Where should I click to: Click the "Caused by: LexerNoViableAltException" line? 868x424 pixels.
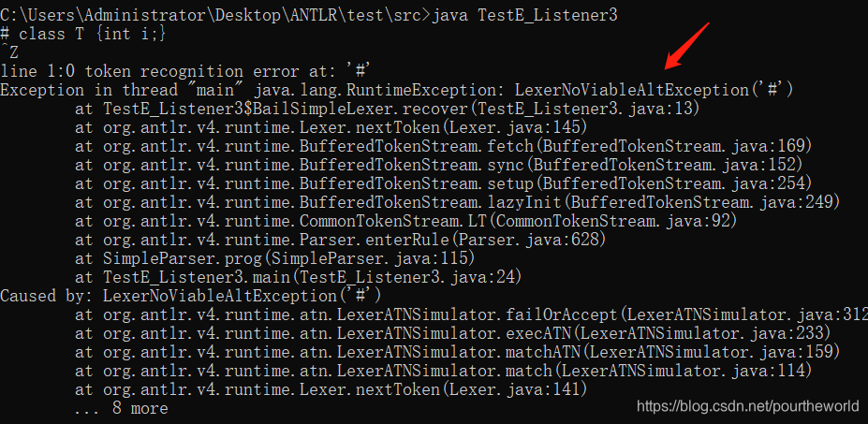click(x=191, y=296)
